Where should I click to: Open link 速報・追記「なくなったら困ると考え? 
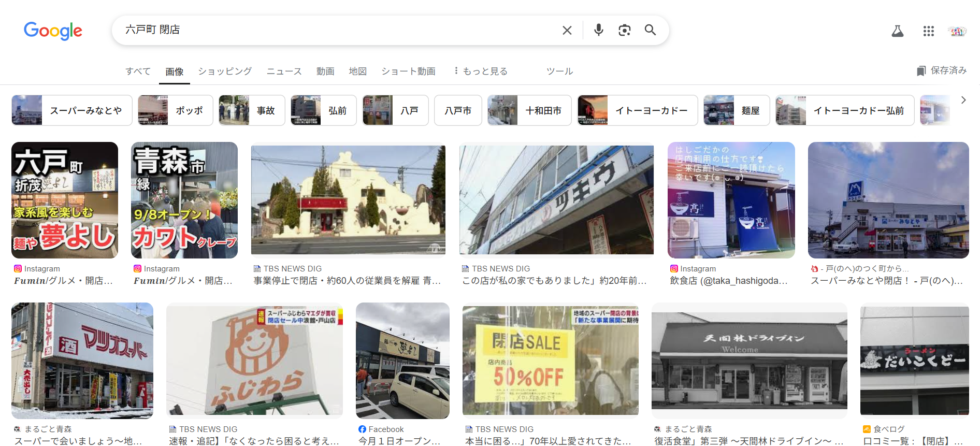(x=254, y=441)
